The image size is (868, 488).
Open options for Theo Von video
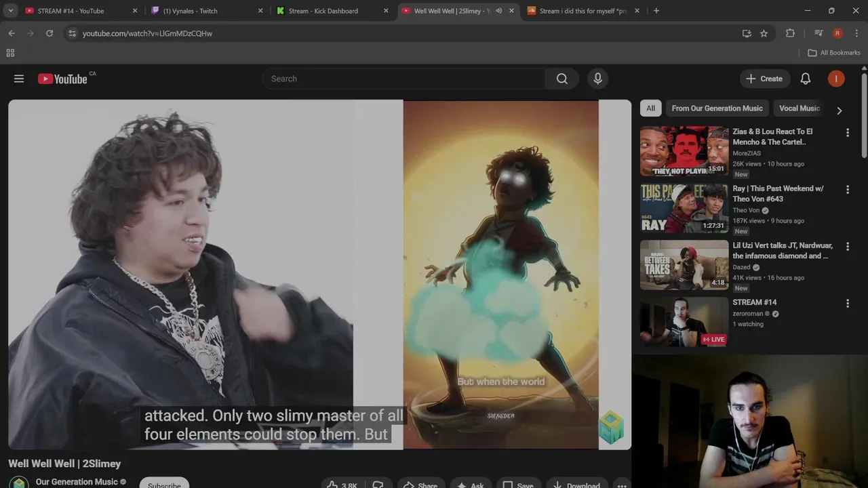click(847, 190)
